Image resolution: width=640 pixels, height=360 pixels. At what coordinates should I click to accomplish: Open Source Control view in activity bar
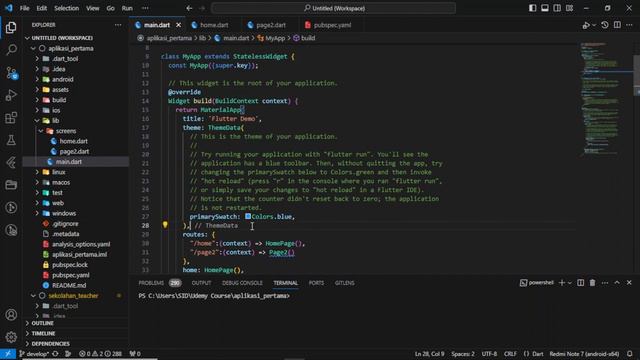11,73
